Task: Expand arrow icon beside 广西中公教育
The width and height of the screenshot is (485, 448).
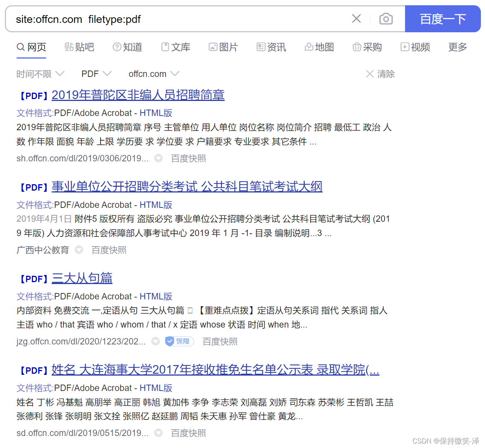Action: (79, 250)
